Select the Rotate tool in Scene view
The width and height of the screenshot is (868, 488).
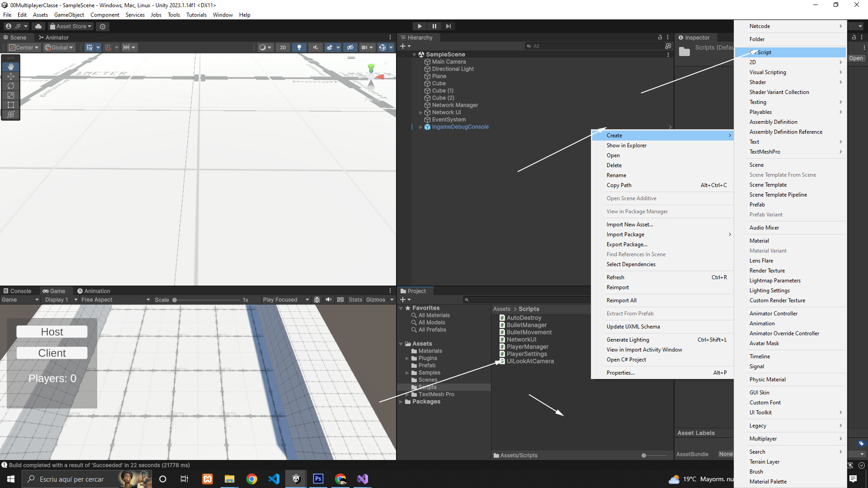11,86
